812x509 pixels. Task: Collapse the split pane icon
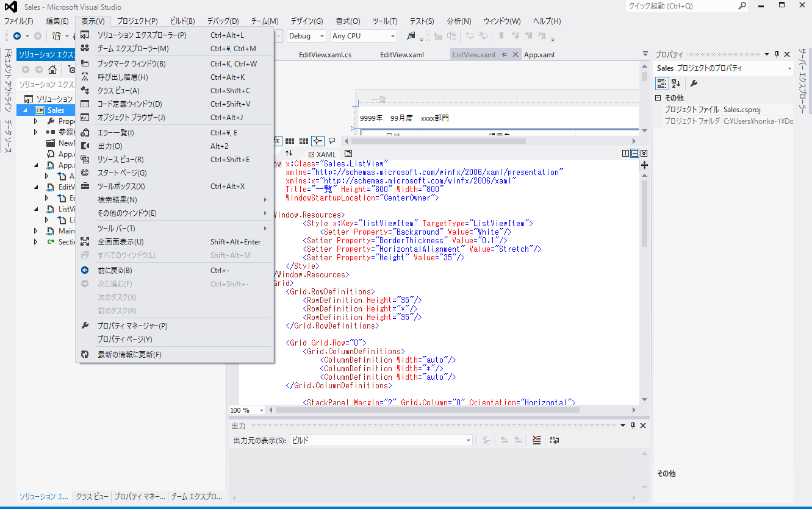click(x=644, y=153)
